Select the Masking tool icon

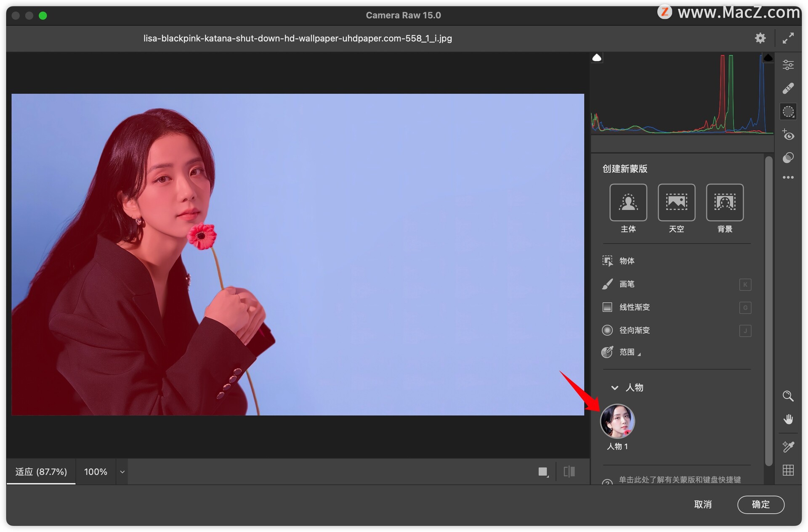(x=788, y=112)
